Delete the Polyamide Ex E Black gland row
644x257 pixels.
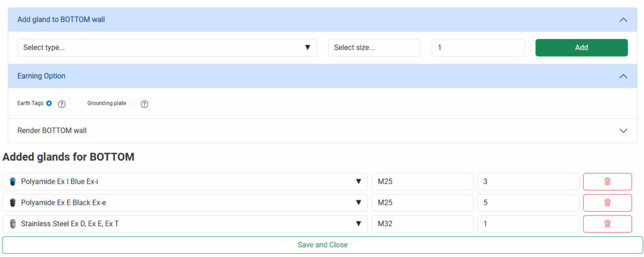coord(607,203)
